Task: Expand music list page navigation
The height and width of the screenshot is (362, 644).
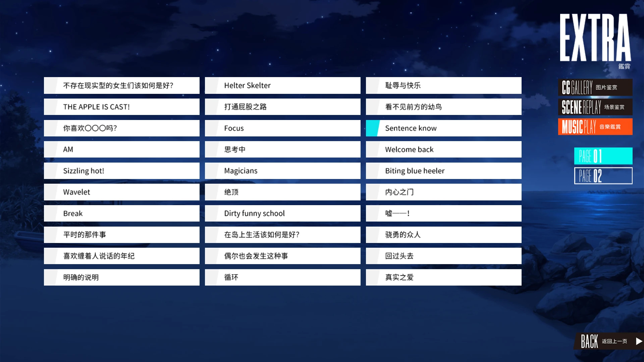Action: [603, 176]
